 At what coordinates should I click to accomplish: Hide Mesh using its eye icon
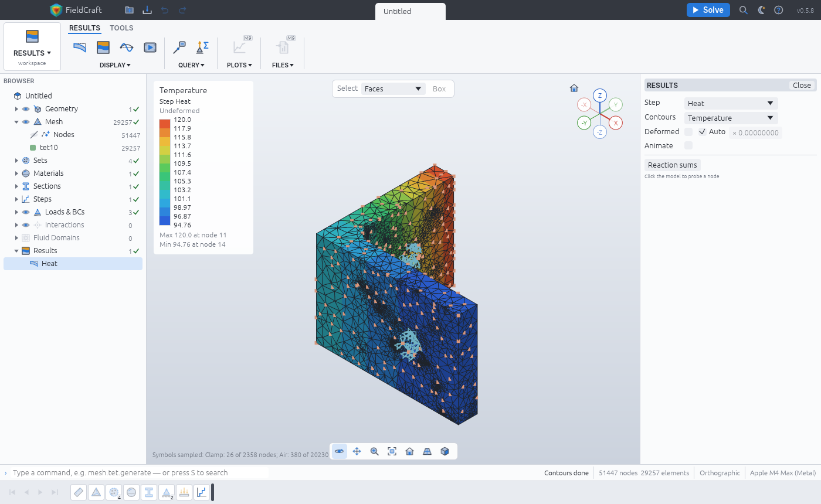click(26, 122)
